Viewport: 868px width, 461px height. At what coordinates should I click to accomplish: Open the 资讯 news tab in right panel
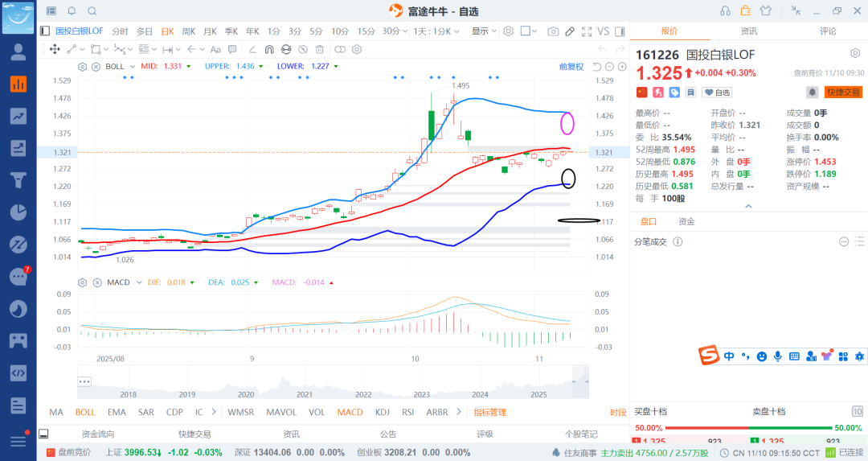[749, 31]
